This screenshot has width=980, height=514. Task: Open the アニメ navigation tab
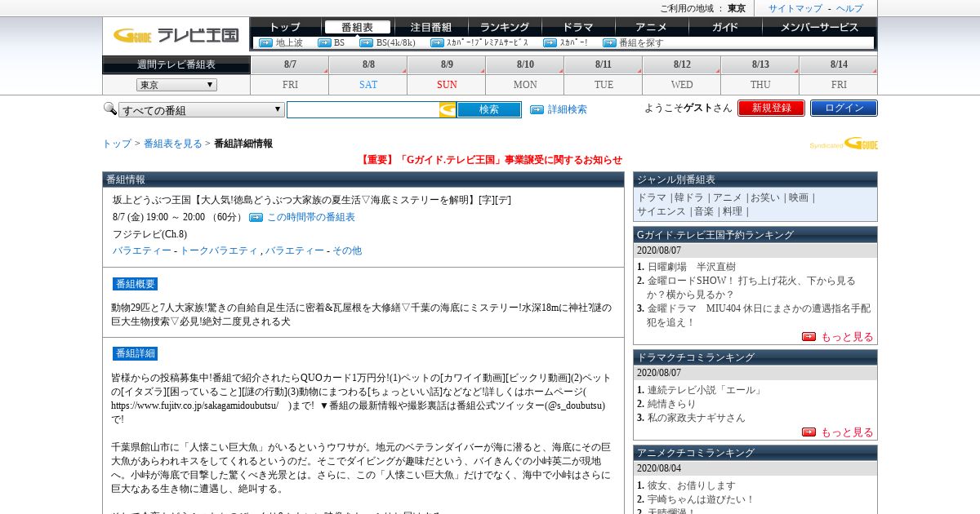coord(652,27)
